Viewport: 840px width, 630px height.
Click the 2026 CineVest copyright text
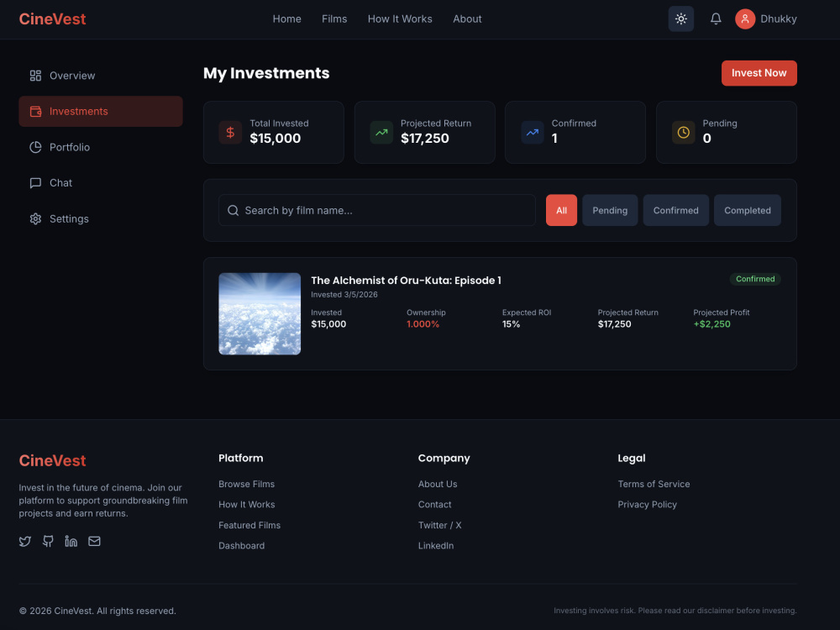click(x=97, y=611)
